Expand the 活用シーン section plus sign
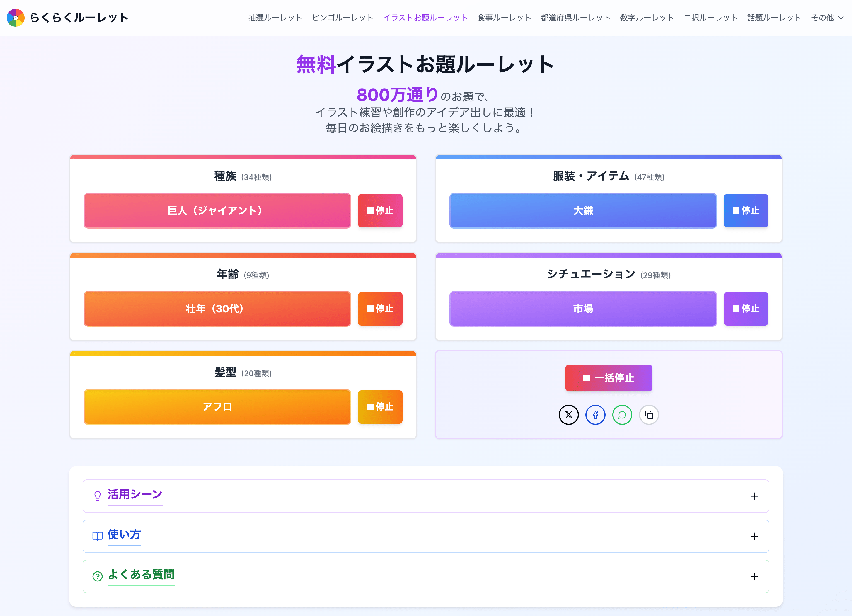The image size is (852, 616). (754, 496)
